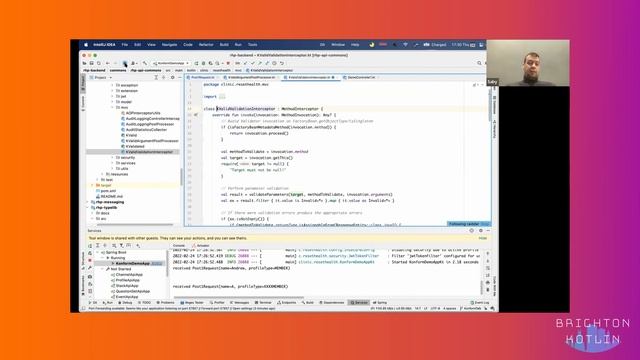This screenshot has width=640, height=360.
Task: Hide the Services panel with minus icon
Action: pos(488,231)
